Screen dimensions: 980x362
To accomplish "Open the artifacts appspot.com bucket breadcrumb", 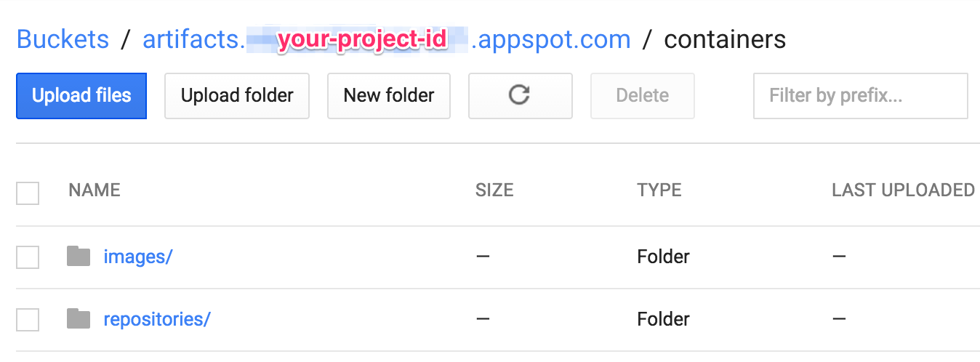I will click(386, 39).
